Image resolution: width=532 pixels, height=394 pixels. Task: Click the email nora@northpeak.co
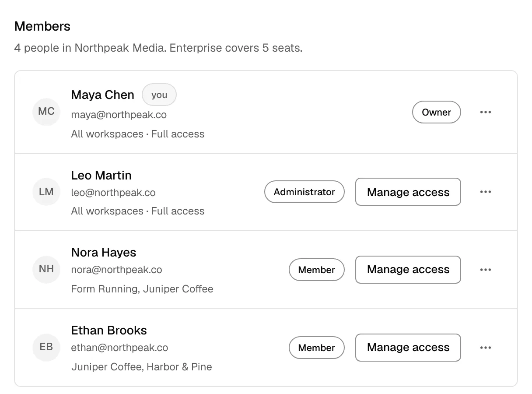pyautogui.click(x=117, y=270)
